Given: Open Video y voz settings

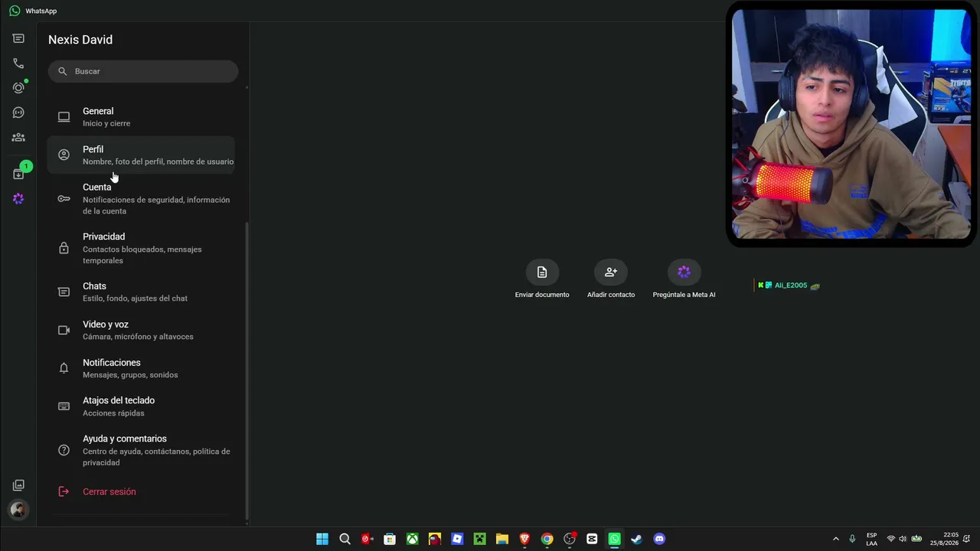Looking at the screenshot, I should [141, 331].
